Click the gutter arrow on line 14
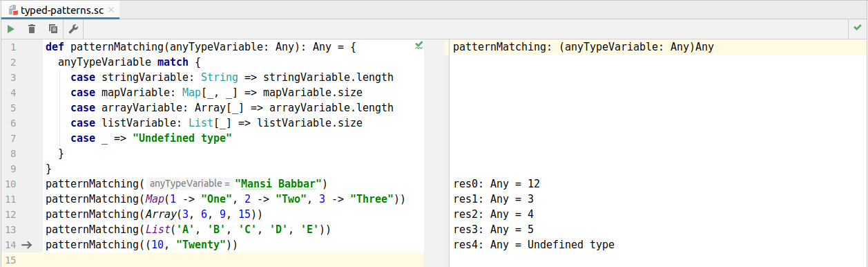 click(27, 245)
